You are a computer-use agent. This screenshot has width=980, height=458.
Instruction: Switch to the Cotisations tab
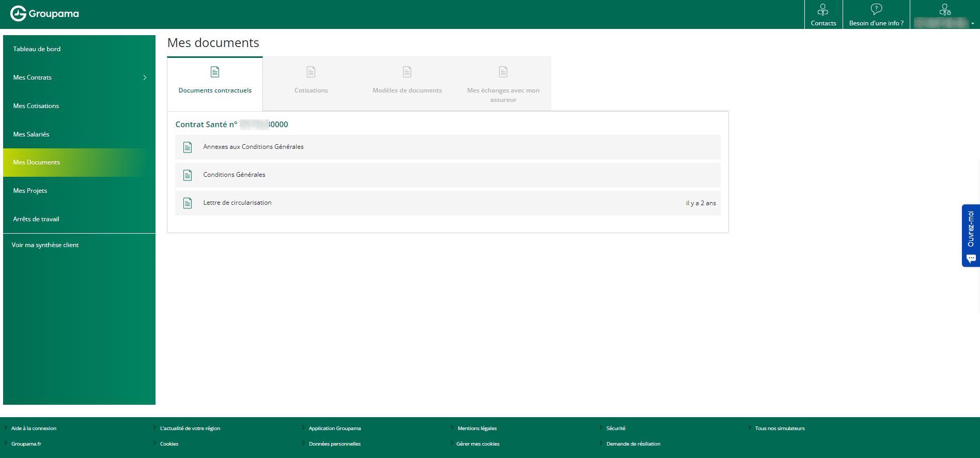pyautogui.click(x=311, y=84)
